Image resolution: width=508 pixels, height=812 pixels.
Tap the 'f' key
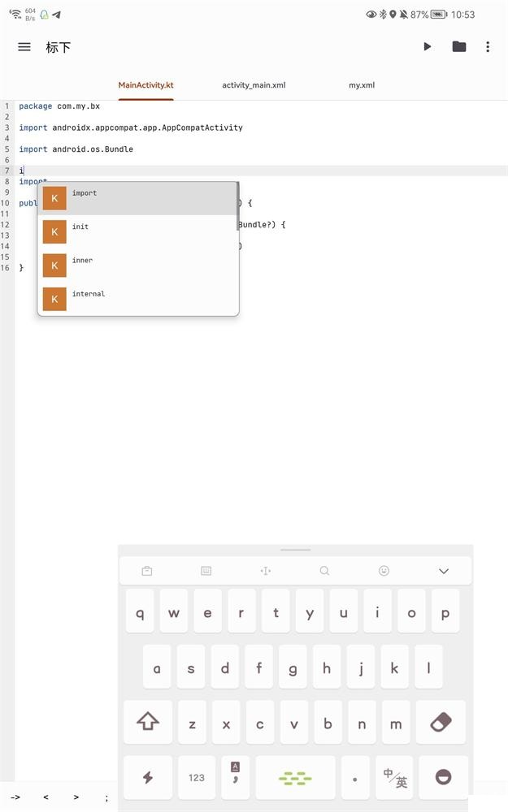(x=258, y=667)
